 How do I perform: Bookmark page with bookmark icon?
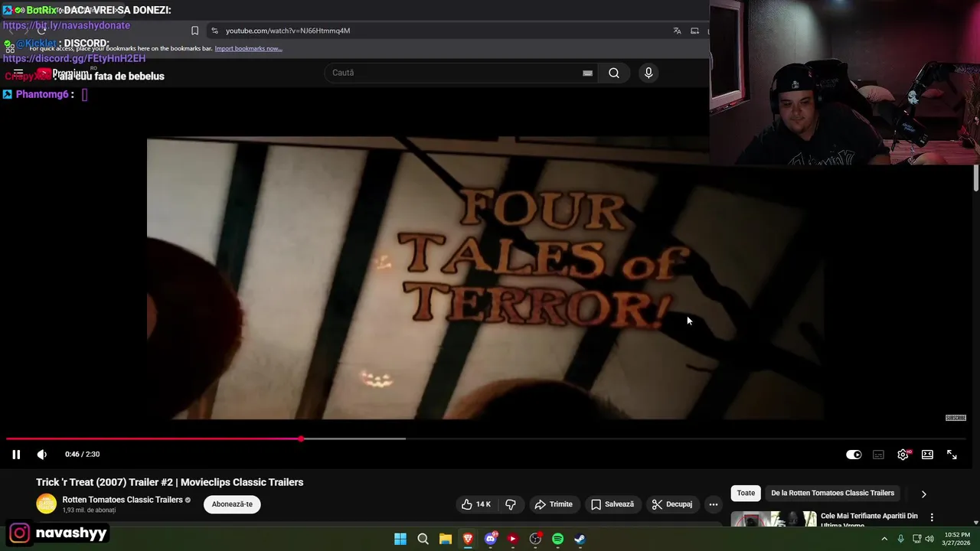(194, 31)
